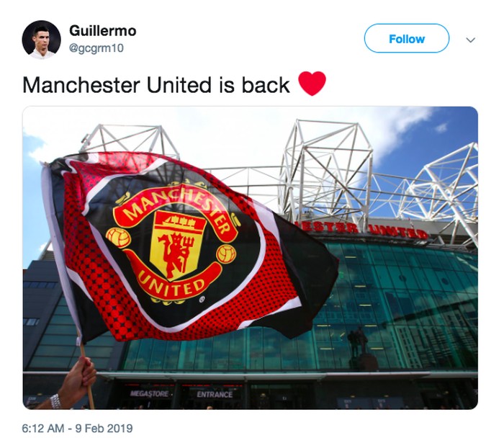Click the hand holding the flagpole
This screenshot has height=443, width=504.
pos(77,381)
